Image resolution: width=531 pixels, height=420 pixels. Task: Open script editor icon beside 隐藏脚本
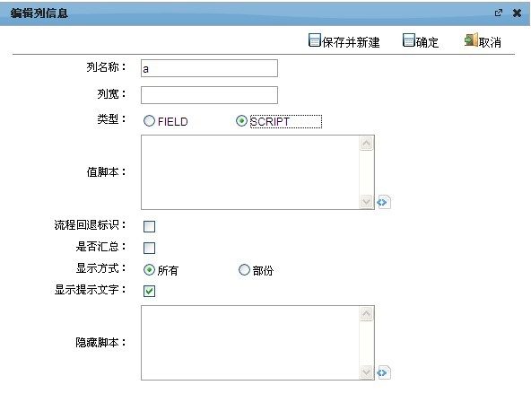384,372
